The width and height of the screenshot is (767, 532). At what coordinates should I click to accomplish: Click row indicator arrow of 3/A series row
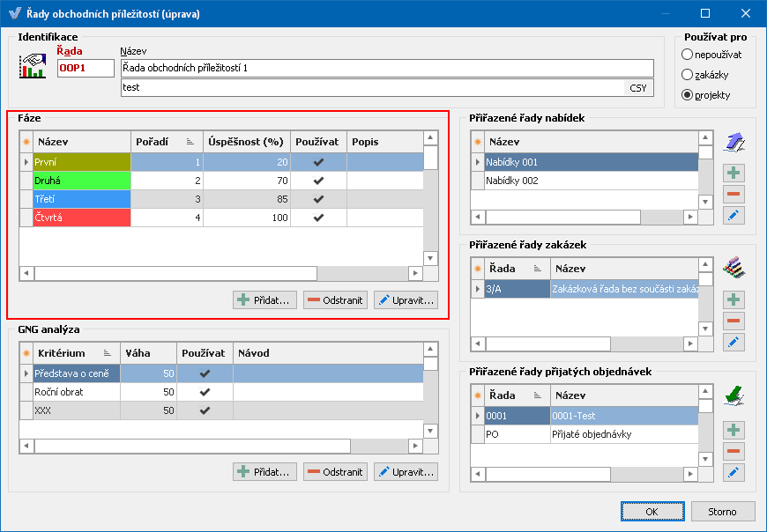point(478,289)
